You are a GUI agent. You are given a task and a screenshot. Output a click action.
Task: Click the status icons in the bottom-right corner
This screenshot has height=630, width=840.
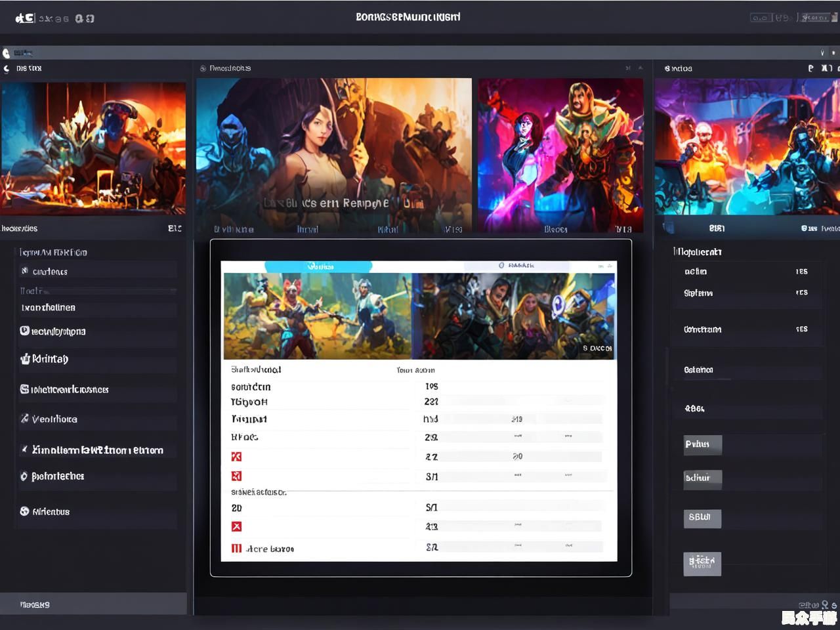tap(818, 604)
